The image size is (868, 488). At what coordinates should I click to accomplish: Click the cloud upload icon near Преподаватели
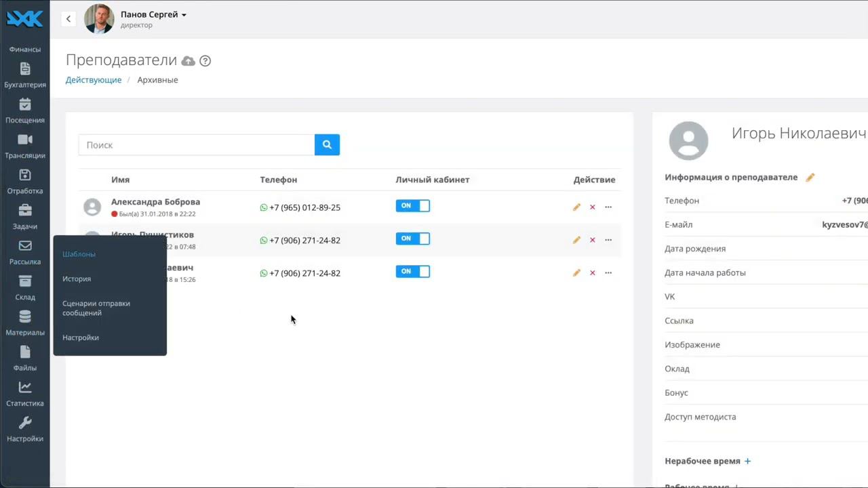click(x=189, y=61)
